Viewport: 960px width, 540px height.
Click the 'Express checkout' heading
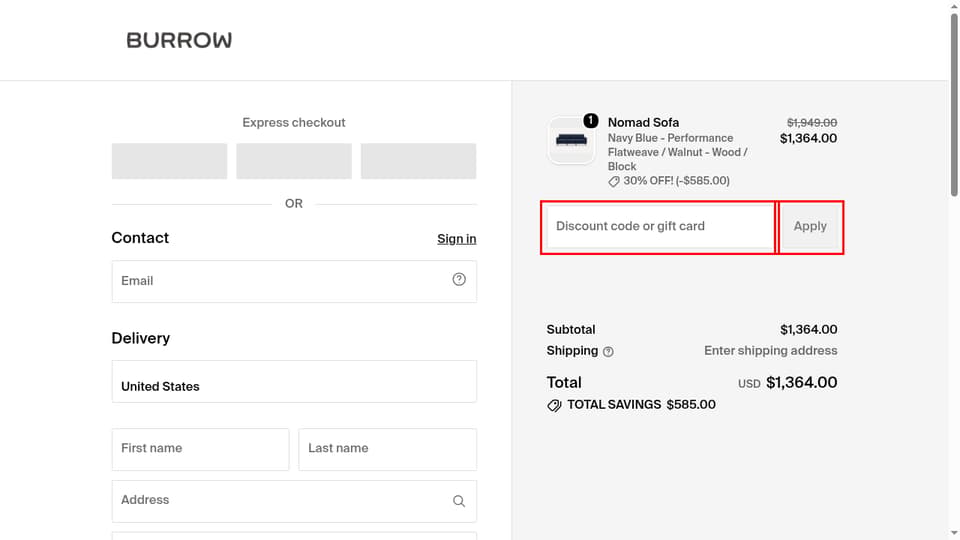pos(294,122)
